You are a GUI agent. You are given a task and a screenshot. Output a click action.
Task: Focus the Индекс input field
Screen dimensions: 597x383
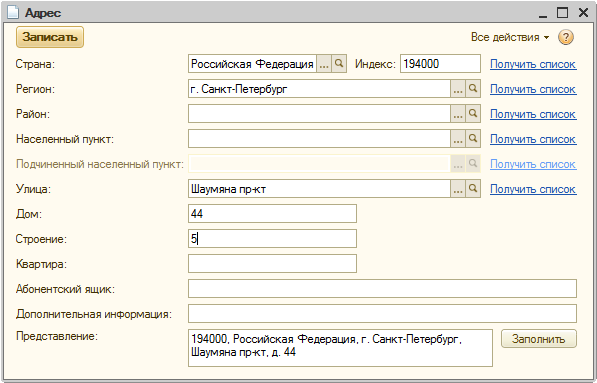[x=440, y=64]
